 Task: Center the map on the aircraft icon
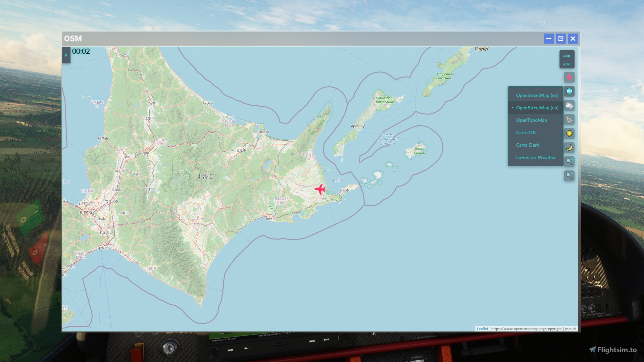pyautogui.click(x=569, y=77)
